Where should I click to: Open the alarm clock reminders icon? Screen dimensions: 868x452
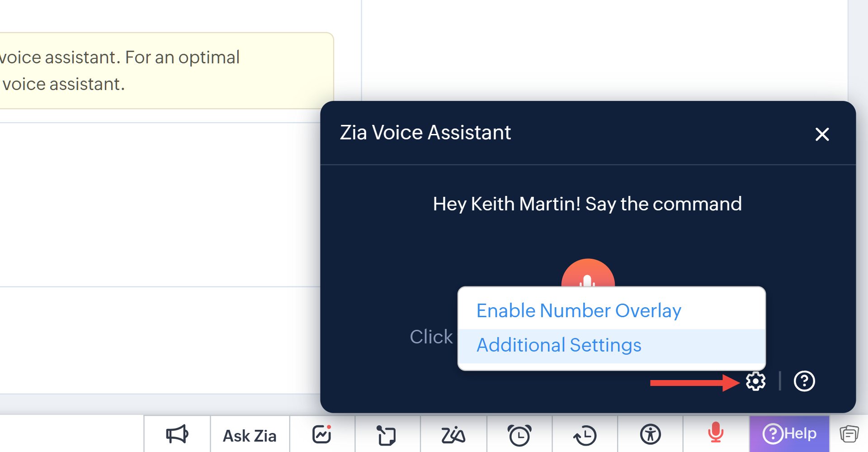pyautogui.click(x=519, y=435)
